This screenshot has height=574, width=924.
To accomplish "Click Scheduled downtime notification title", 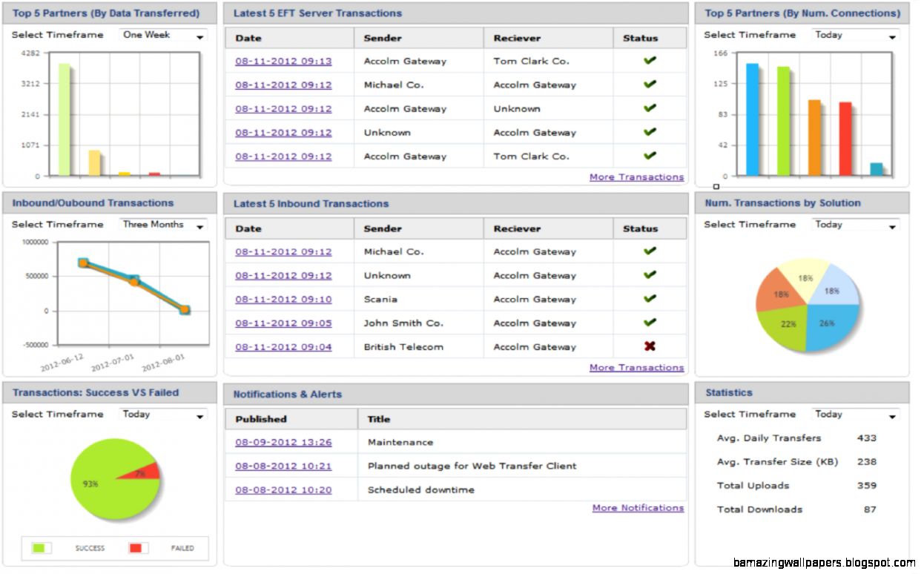I will [420, 490].
